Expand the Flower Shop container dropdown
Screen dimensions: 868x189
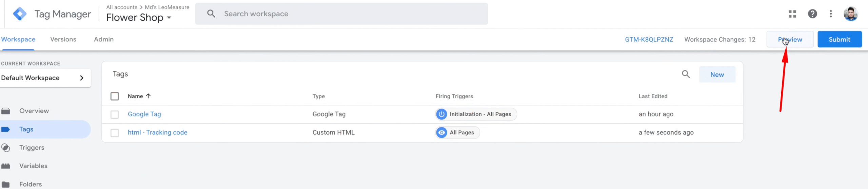(x=169, y=18)
